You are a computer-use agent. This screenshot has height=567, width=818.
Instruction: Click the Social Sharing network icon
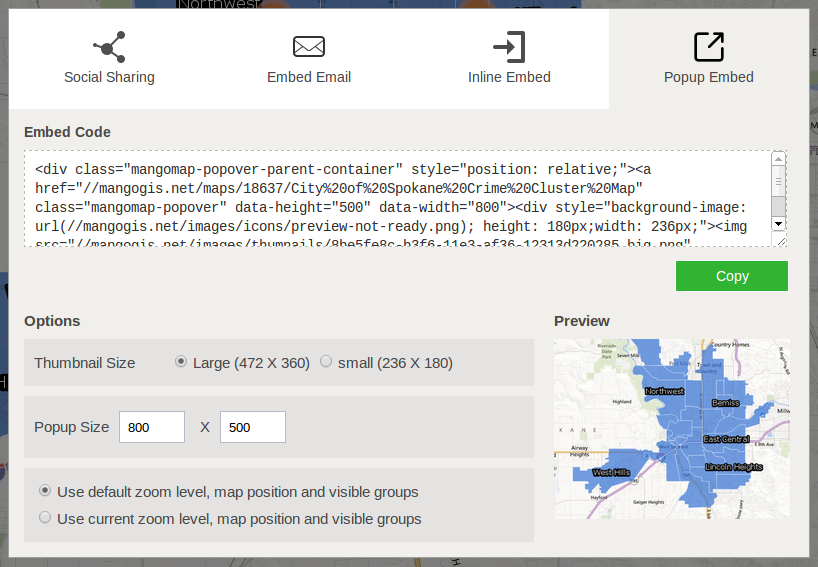click(x=109, y=46)
